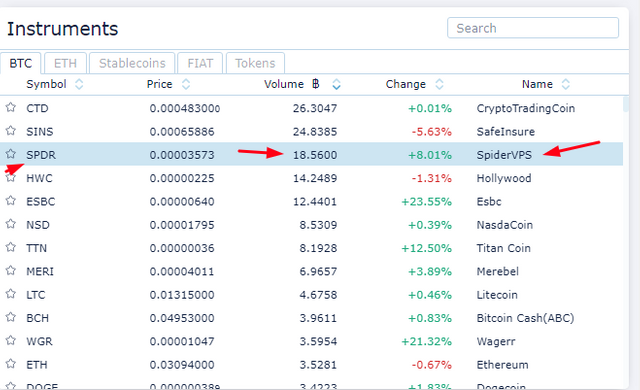Click the Wagerr name

tap(496, 341)
